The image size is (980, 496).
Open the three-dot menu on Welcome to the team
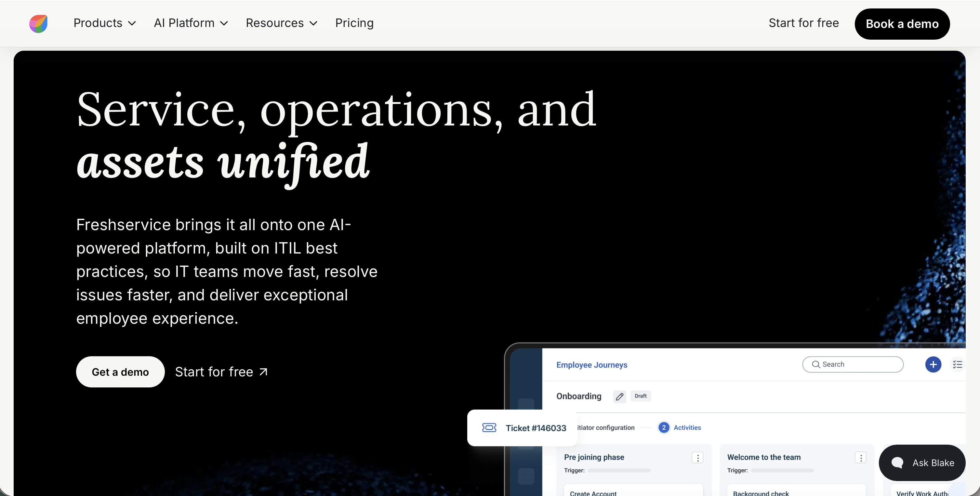[861, 458]
